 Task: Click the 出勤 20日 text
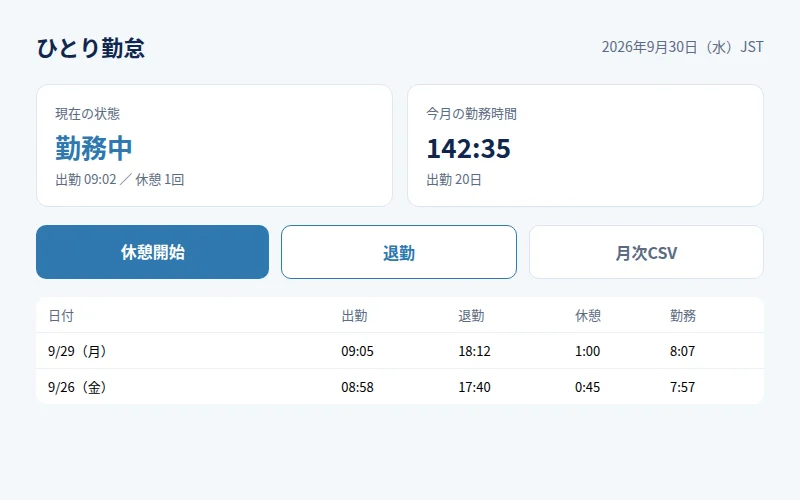(x=454, y=180)
